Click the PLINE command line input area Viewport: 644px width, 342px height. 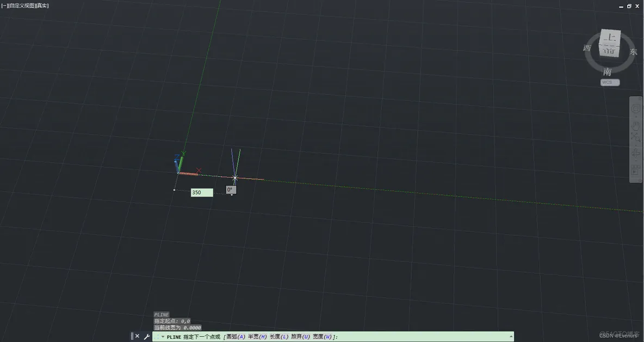(x=333, y=337)
